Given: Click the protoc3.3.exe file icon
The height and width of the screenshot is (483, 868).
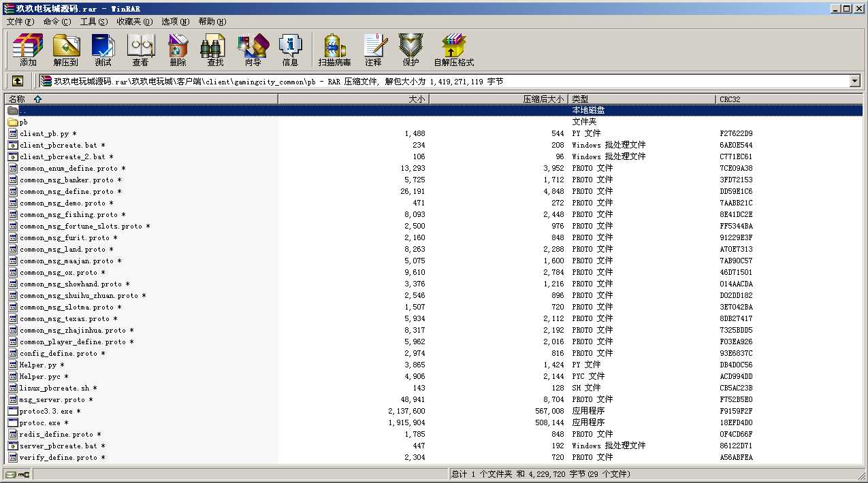Looking at the screenshot, I should 13,412.
